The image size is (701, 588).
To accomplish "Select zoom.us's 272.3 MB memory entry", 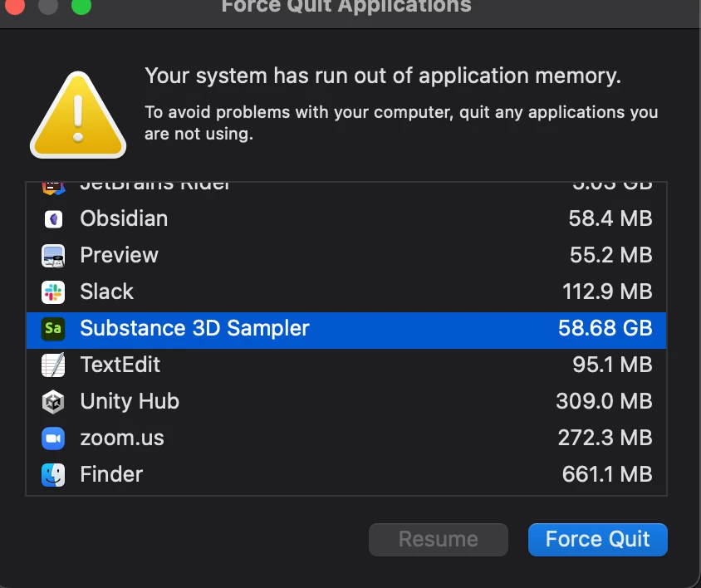I will pos(605,439).
